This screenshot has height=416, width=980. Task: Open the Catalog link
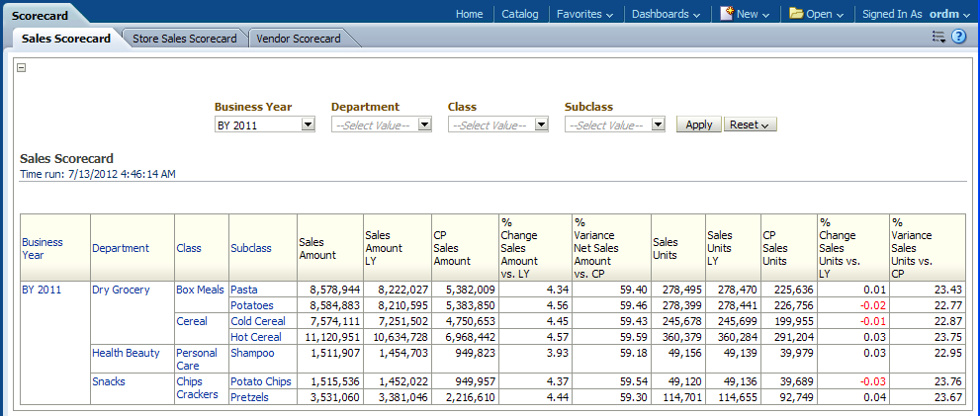pyautogui.click(x=520, y=14)
